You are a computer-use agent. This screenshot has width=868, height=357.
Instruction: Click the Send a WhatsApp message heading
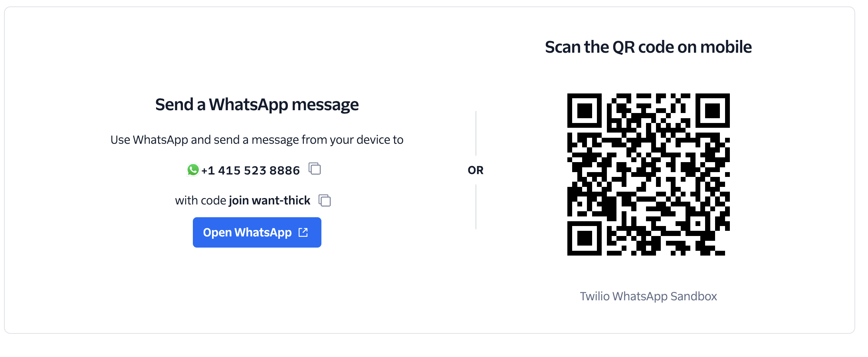pos(257,105)
